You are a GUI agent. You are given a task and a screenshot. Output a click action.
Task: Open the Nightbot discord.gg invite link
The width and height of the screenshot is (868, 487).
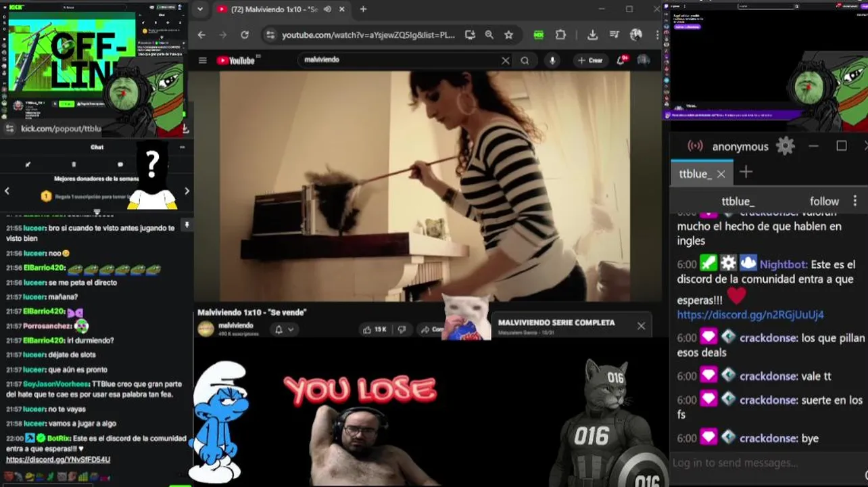pyautogui.click(x=750, y=315)
